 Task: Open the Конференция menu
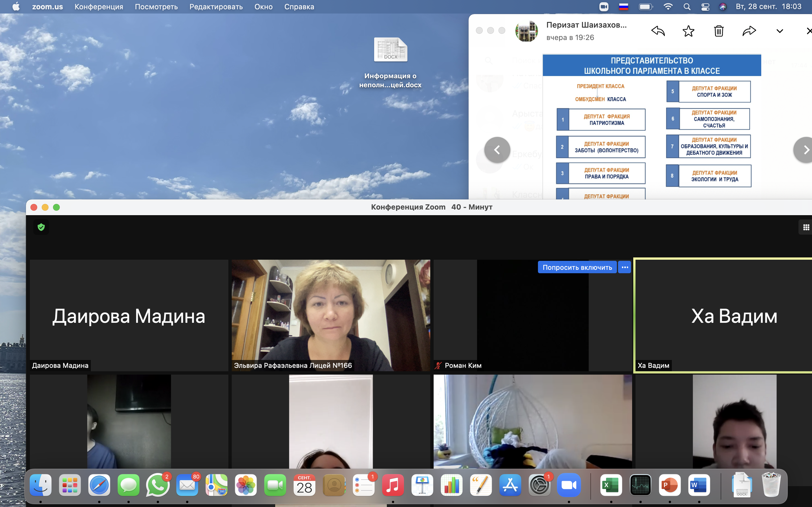99,7
